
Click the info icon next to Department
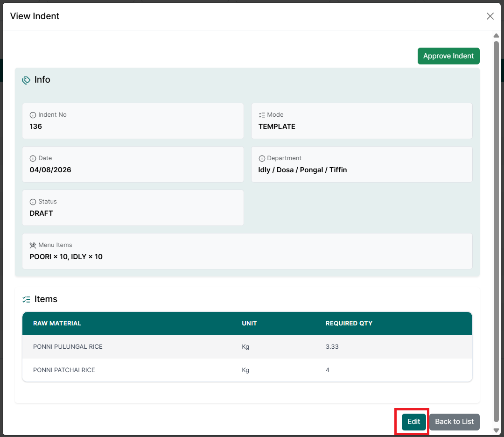[262, 159]
